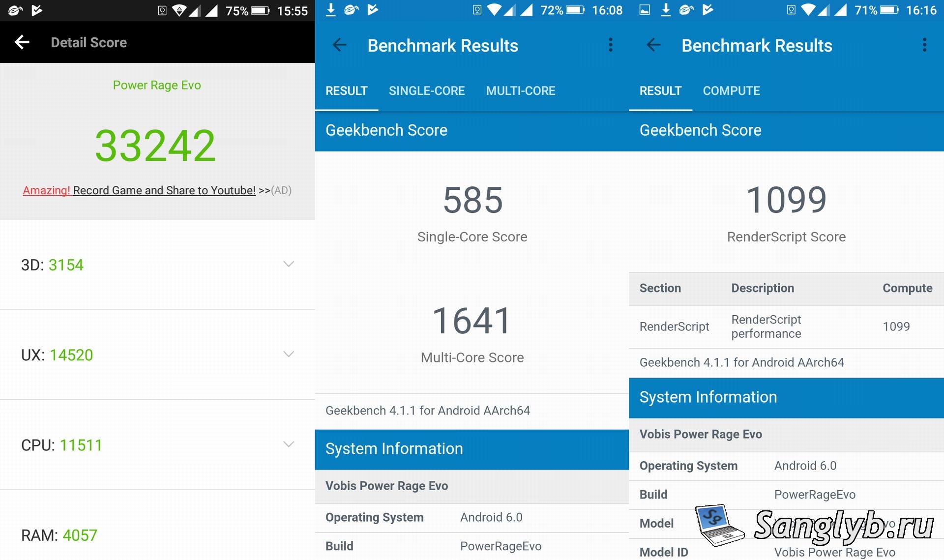Select RESULT tab in middle screen
This screenshot has height=560, width=944.
tap(347, 91)
